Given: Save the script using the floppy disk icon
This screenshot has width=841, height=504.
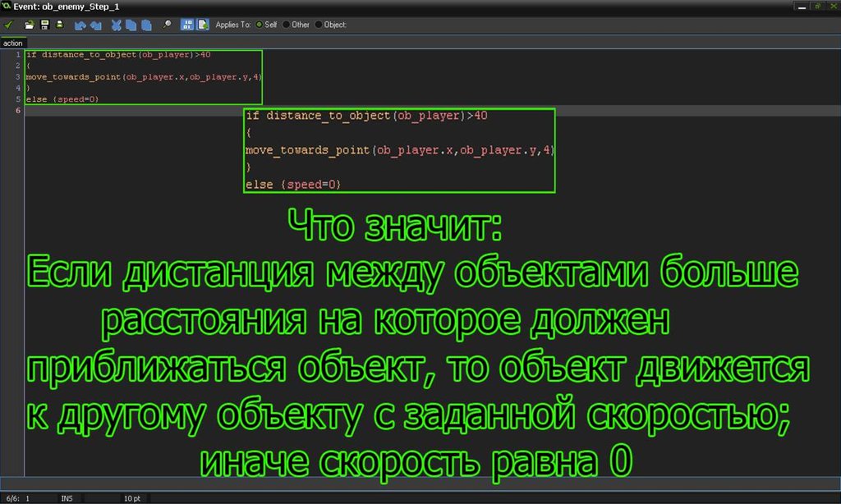Looking at the screenshot, I should (44, 25).
